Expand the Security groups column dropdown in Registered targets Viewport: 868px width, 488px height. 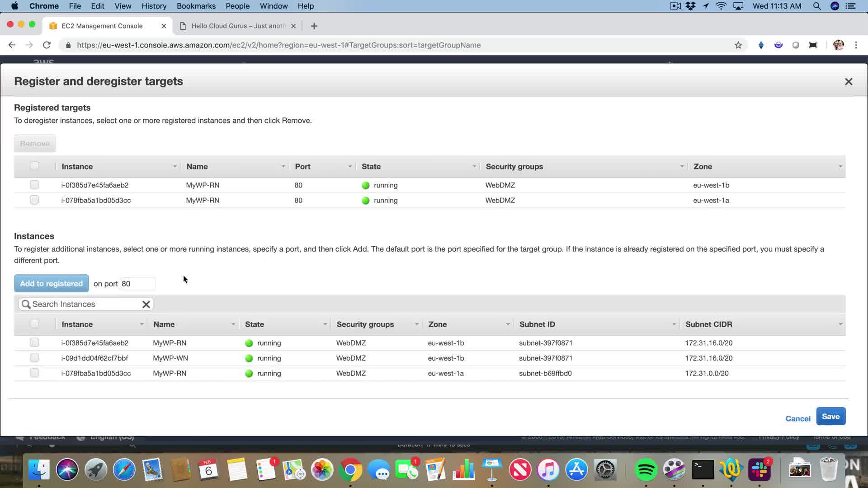(x=682, y=167)
